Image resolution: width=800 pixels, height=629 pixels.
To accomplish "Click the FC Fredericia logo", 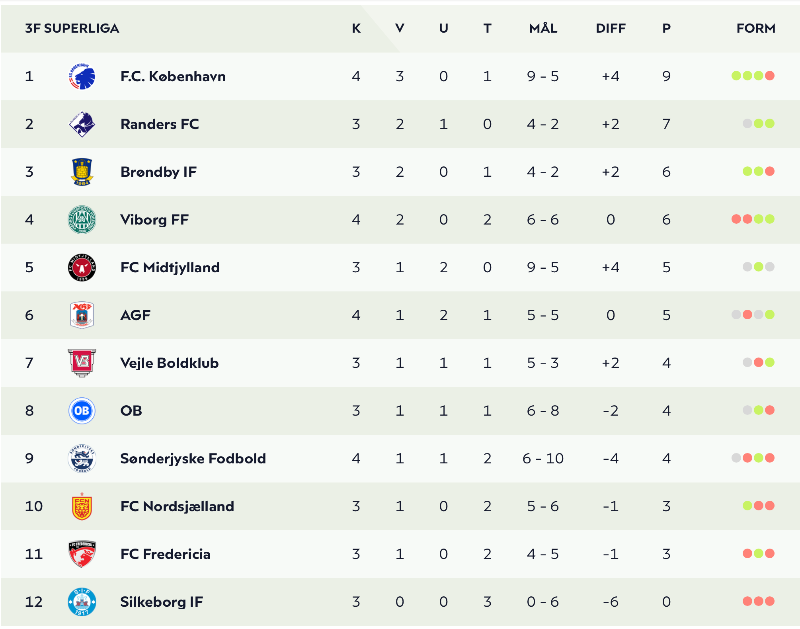I will pos(82,554).
